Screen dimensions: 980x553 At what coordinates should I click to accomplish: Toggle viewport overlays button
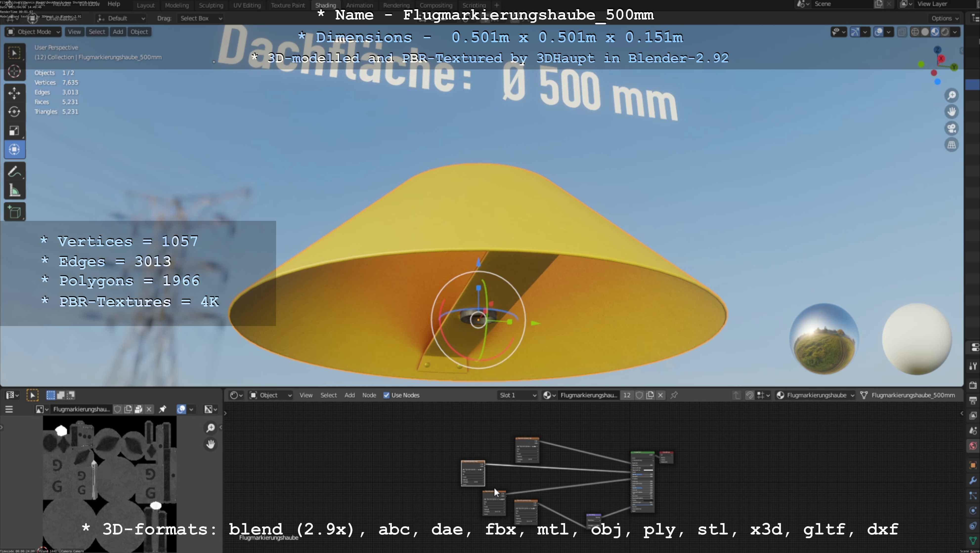[878, 32]
